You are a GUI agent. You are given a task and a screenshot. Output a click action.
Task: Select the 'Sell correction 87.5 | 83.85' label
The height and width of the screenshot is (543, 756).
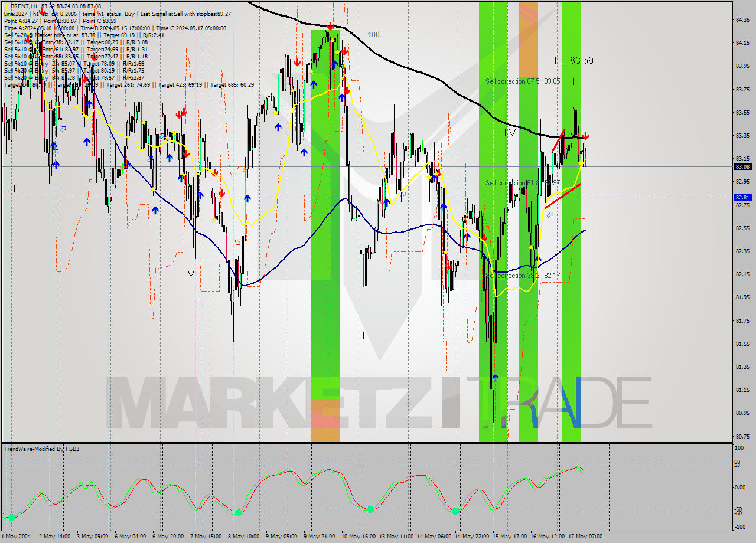(x=523, y=81)
